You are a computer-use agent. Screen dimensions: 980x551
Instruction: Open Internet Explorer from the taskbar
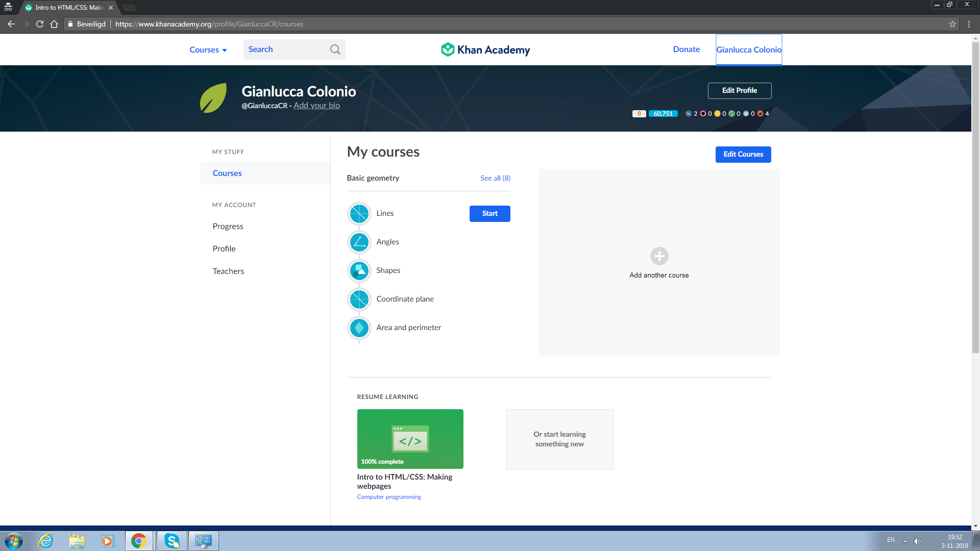pyautogui.click(x=46, y=541)
